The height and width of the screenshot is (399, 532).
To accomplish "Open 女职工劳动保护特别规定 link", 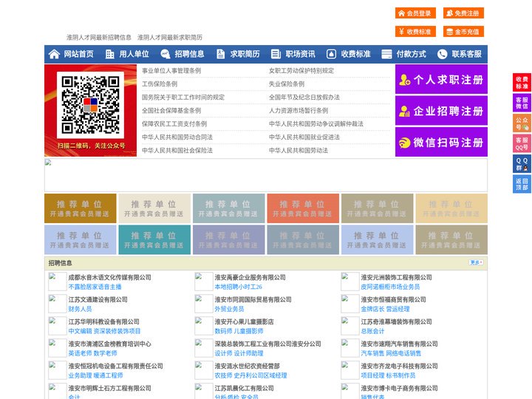I will [301, 71].
